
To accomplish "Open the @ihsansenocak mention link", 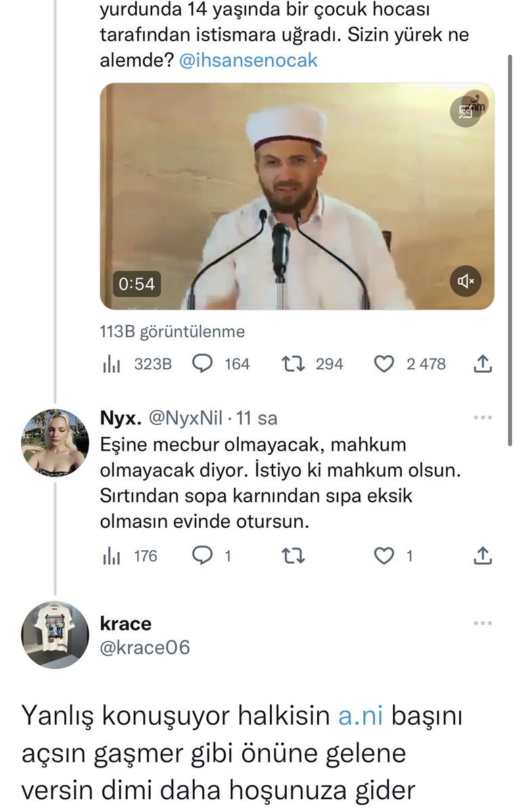I will (248, 60).
